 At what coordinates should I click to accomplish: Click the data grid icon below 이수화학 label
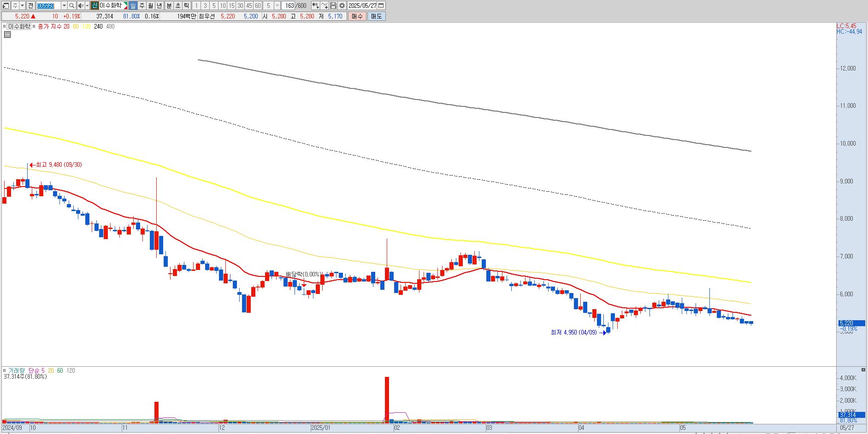point(7,34)
